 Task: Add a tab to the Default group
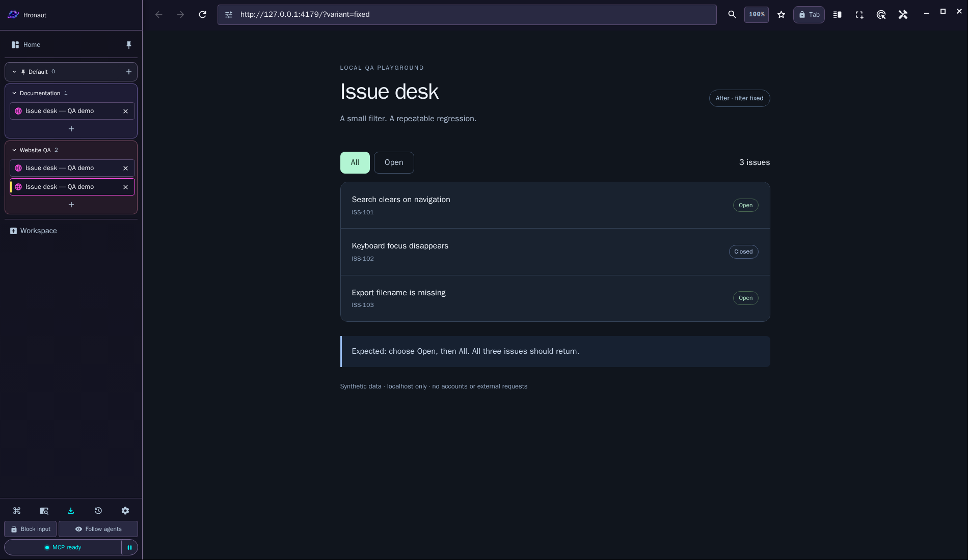pos(129,72)
